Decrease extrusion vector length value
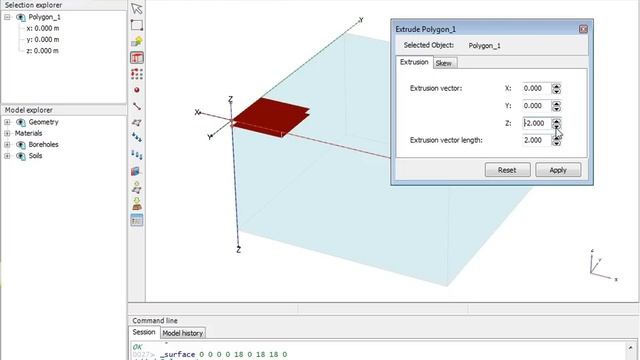Image resolution: width=640 pixels, height=360 pixels. click(x=556, y=143)
